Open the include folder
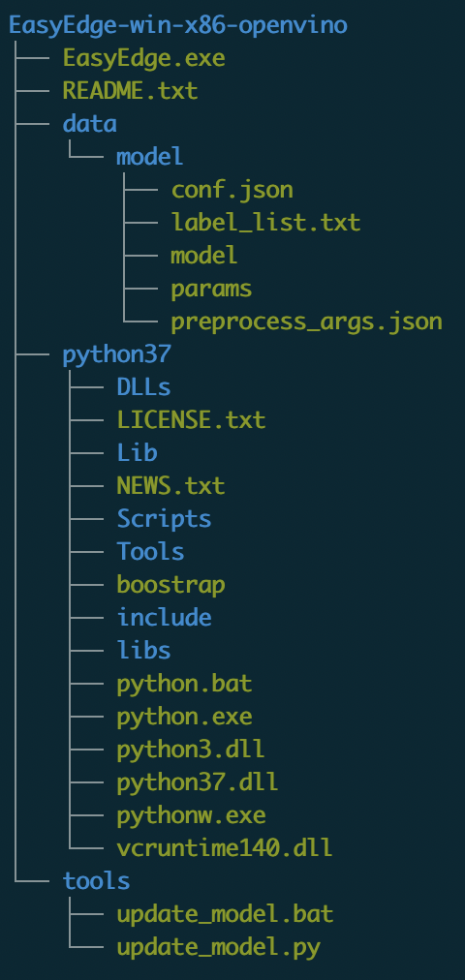Viewport: 465px width, 980px height. 165,618
